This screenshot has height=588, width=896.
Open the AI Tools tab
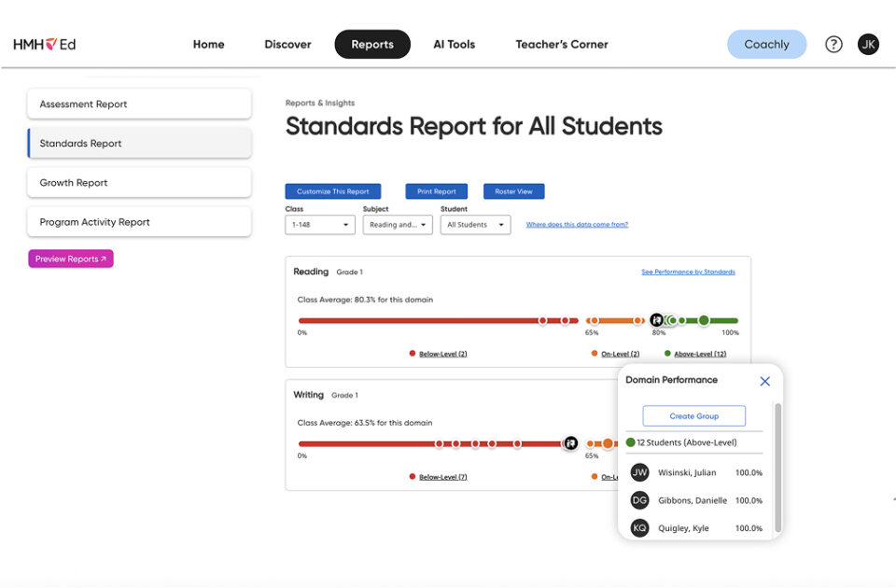click(454, 44)
